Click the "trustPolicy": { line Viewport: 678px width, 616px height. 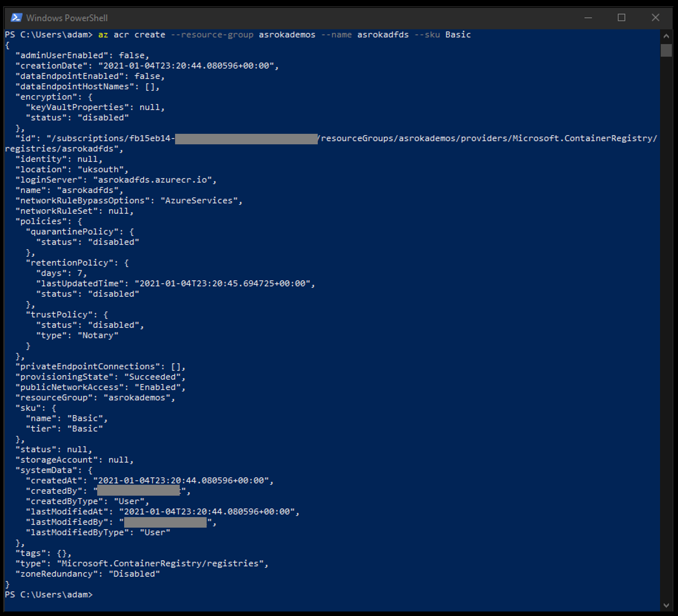(x=67, y=315)
